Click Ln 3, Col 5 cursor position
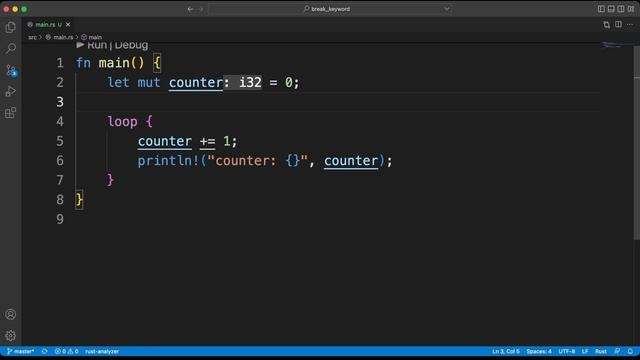 coord(506,351)
